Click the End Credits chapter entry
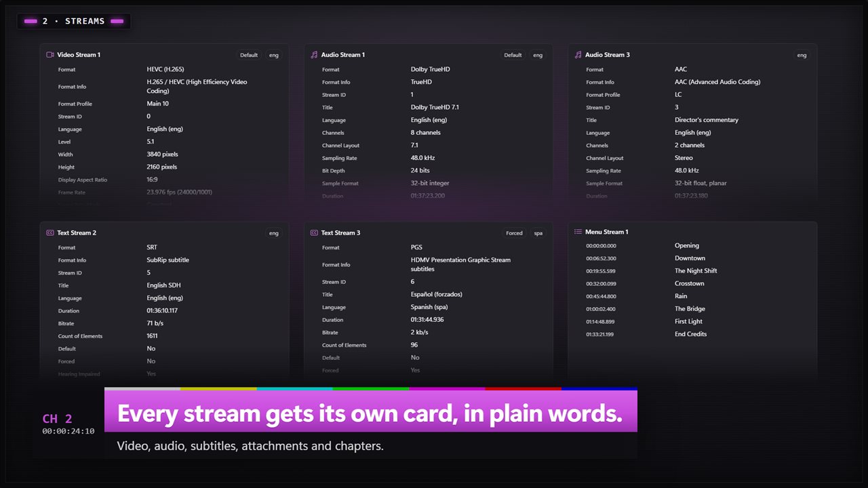Screen dimensions: 868x488 pyautogui.click(x=691, y=334)
